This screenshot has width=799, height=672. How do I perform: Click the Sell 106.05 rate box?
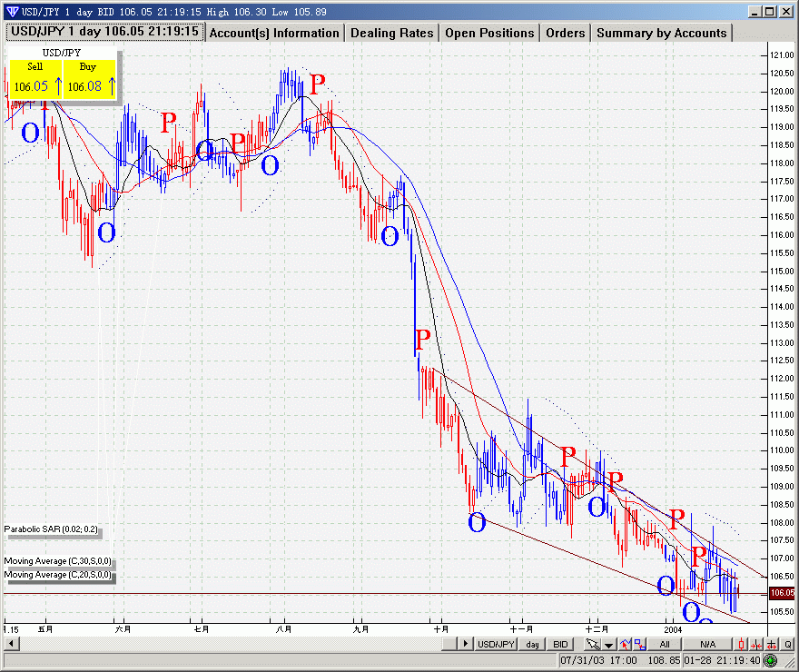(x=35, y=79)
